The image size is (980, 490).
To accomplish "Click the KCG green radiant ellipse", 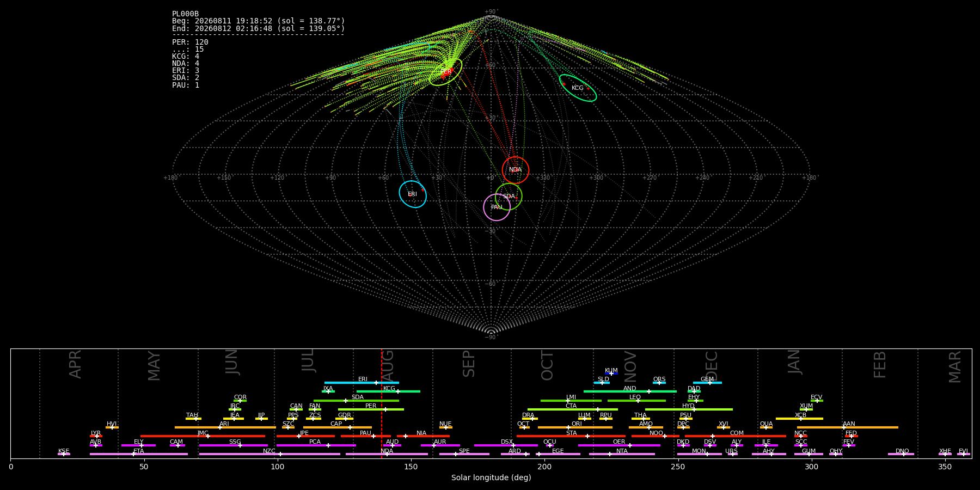I will tap(578, 88).
